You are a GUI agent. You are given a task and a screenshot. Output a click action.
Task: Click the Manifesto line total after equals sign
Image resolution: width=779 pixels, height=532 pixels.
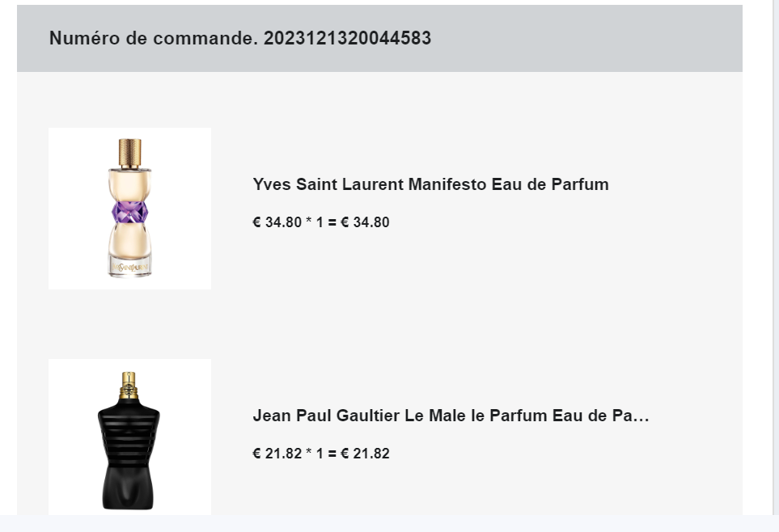point(365,222)
